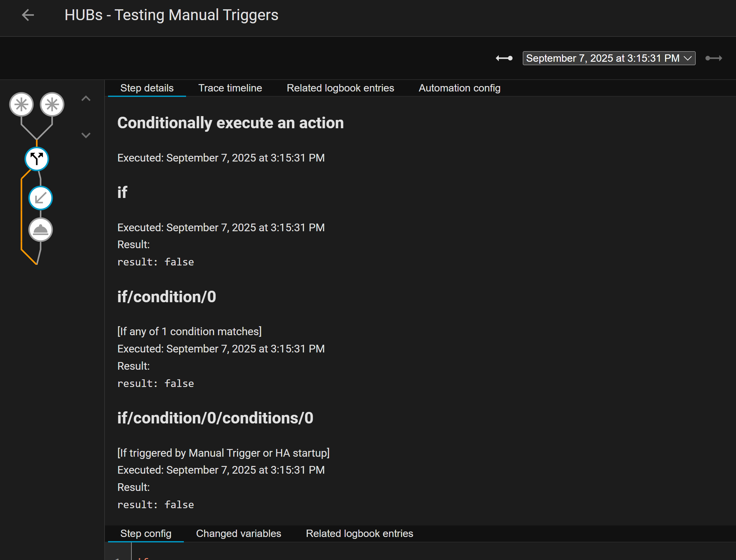This screenshot has width=736, height=560.
Task: Click the up chevron beside the graph
Action: (86, 98)
